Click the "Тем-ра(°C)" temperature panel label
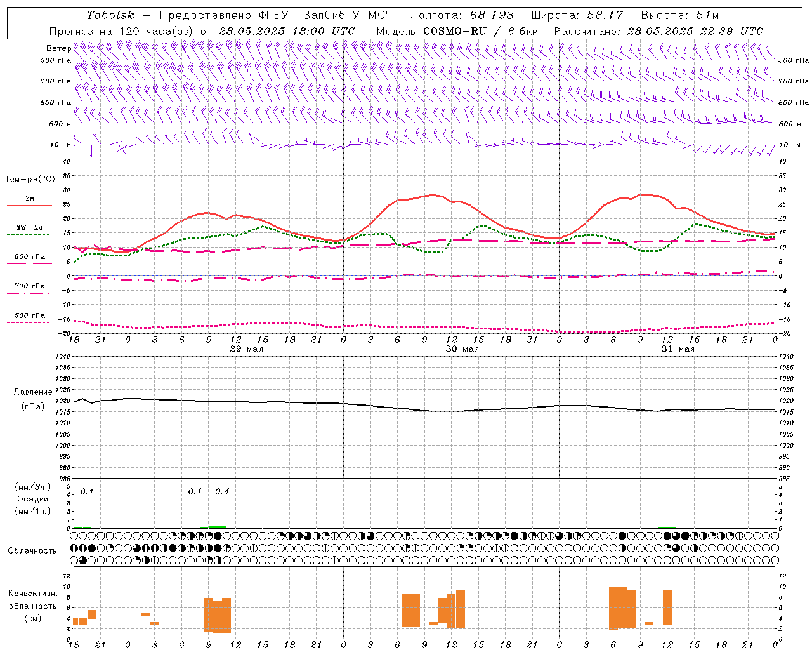 (30, 180)
